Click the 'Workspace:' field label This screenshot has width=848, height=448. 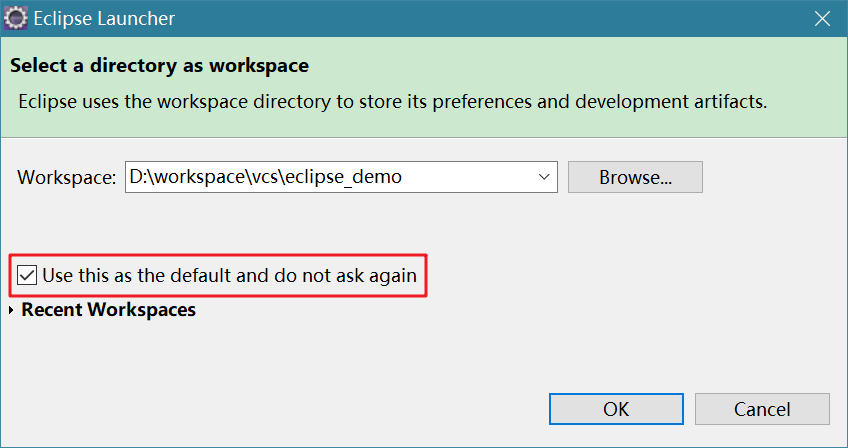tap(67, 178)
